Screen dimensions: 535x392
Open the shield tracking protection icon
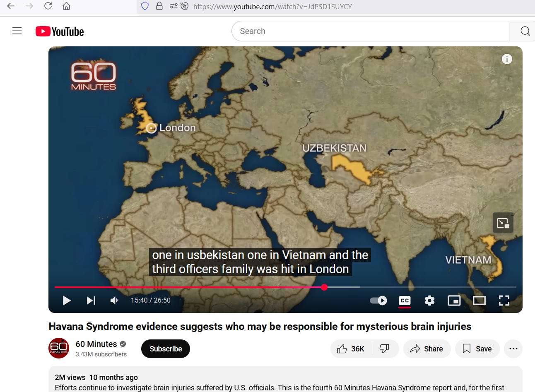click(145, 6)
